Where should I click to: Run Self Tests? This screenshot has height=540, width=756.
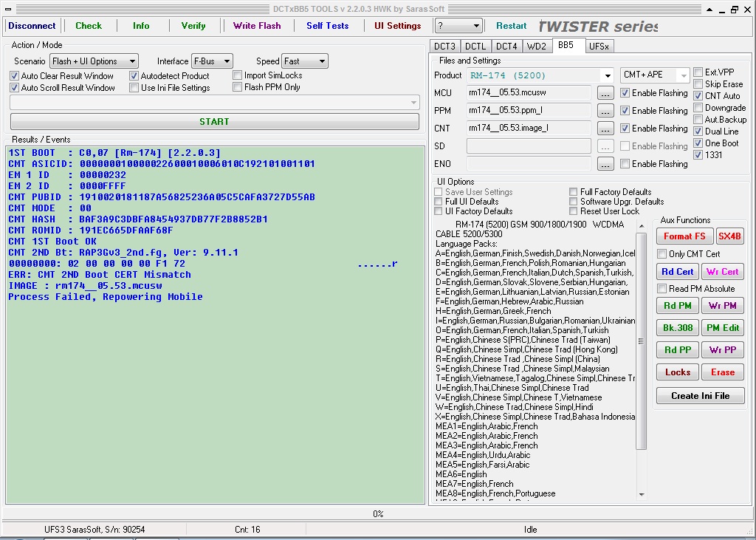click(327, 26)
